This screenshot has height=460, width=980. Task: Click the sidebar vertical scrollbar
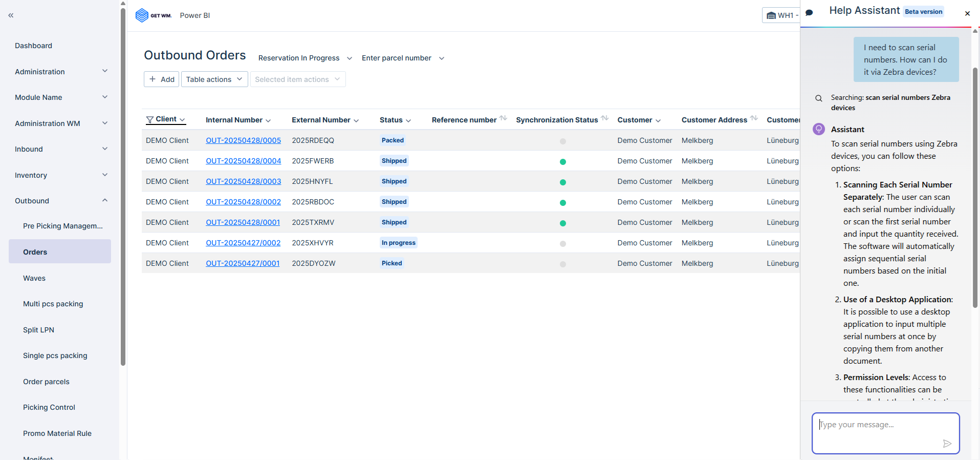point(123,187)
